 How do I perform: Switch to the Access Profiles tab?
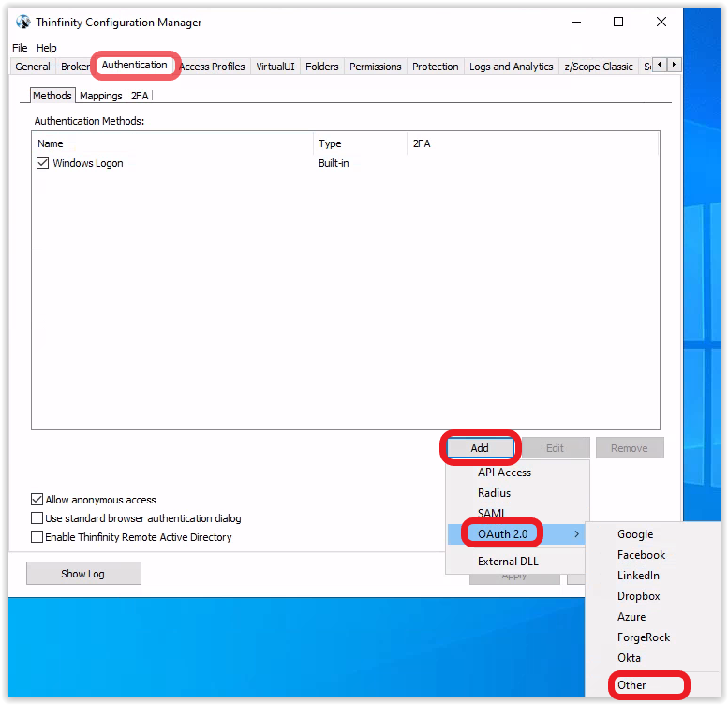212,67
